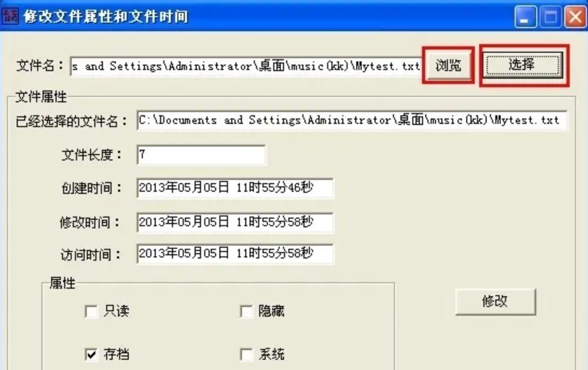Click the 选择 select button

(523, 65)
